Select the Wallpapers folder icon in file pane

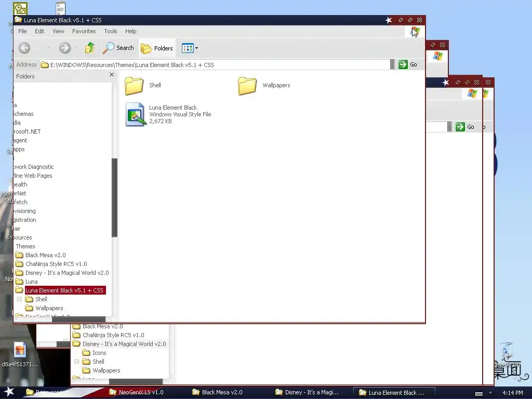pyautogui.click(x=247, y=86)
